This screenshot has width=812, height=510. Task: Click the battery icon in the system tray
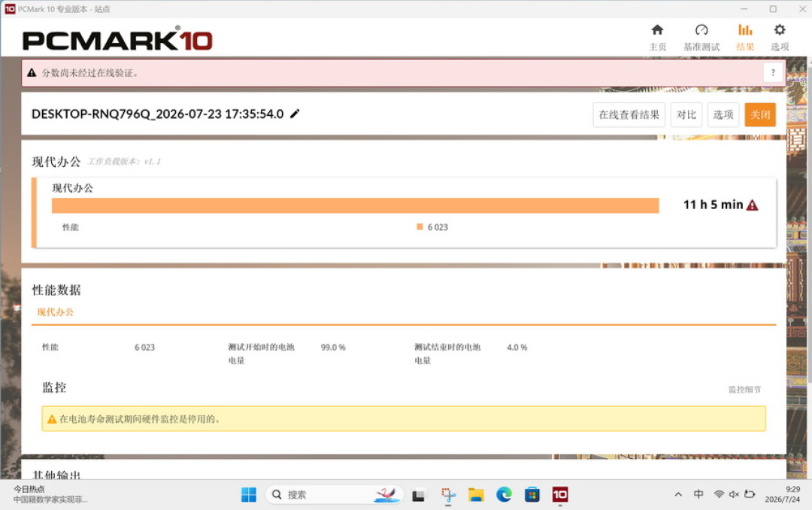click(750, 494)
